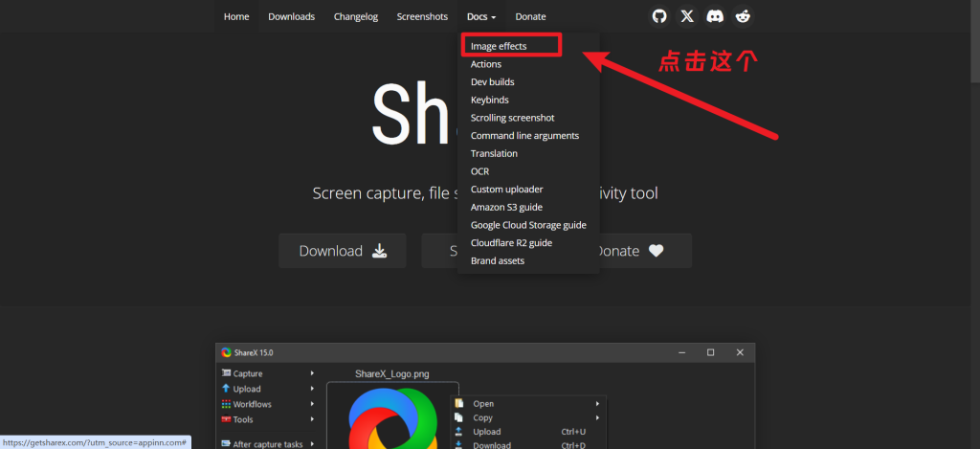
Task: Open Custom uploader documentation entry
Action: pyautogui.click(x=509, y=189)
